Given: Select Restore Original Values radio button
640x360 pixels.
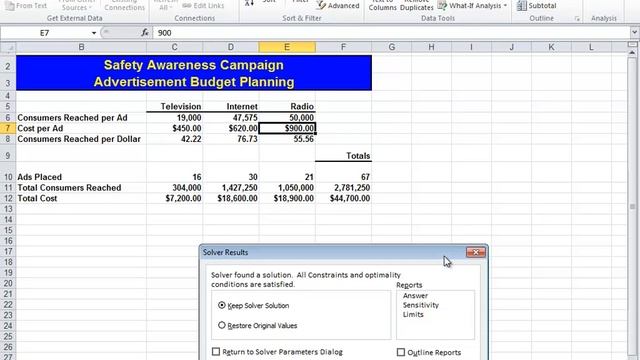Looking at the screenshot, I should click(222, 325).
